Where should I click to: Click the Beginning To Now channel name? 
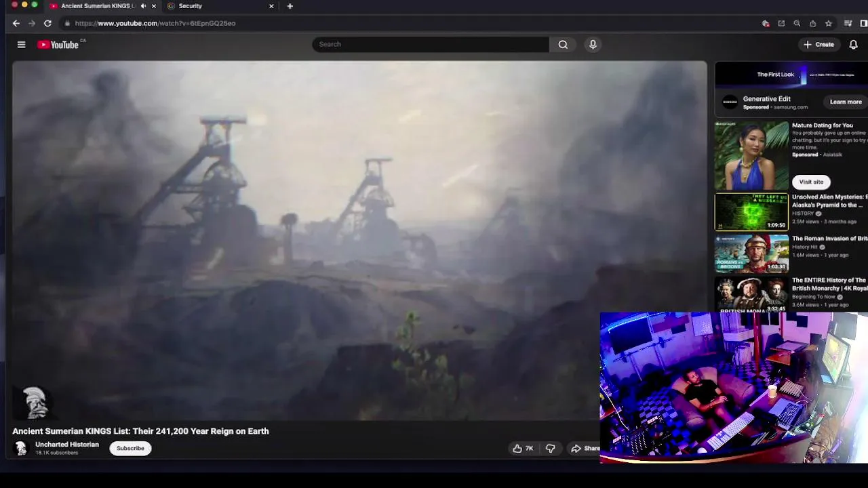(814, 297)
